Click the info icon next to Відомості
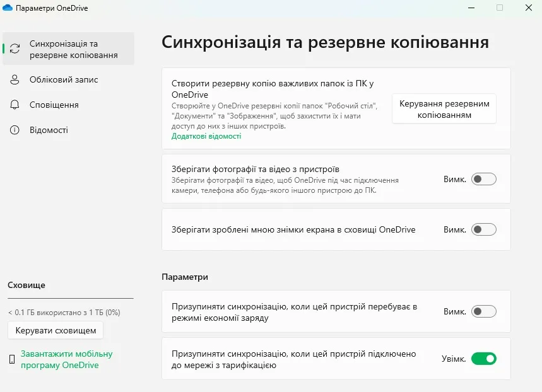This screenshot has height=392, width=542. (x=15, y=130)
